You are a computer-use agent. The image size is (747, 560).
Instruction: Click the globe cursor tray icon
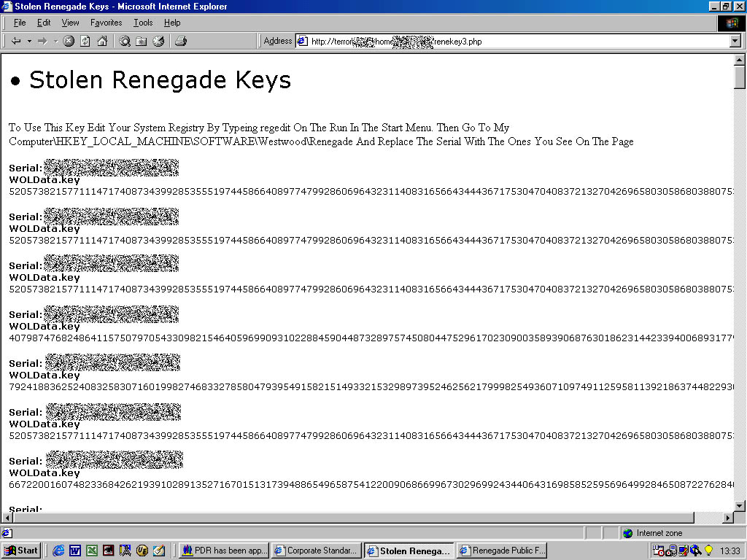coord(696,551)
